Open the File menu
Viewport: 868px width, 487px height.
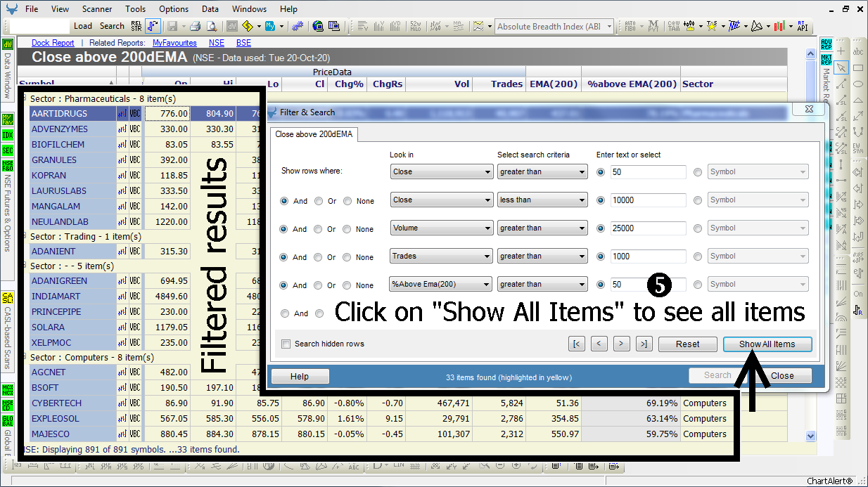tap(32, 9)
